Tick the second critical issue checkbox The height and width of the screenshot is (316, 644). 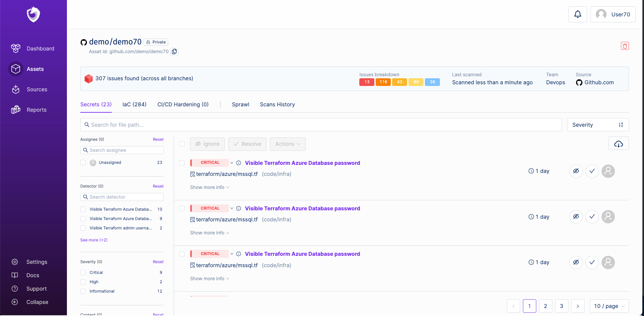[x=182, y=208]
